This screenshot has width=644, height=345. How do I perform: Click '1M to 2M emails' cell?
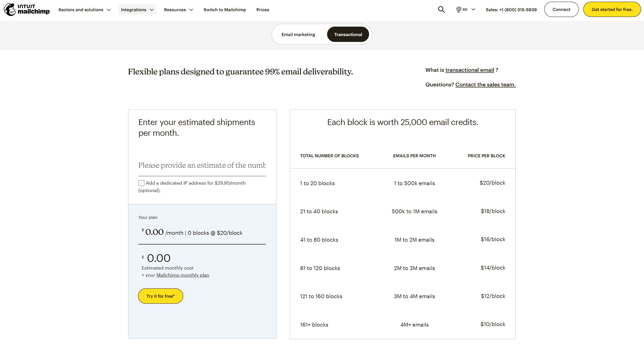[414, 240]
